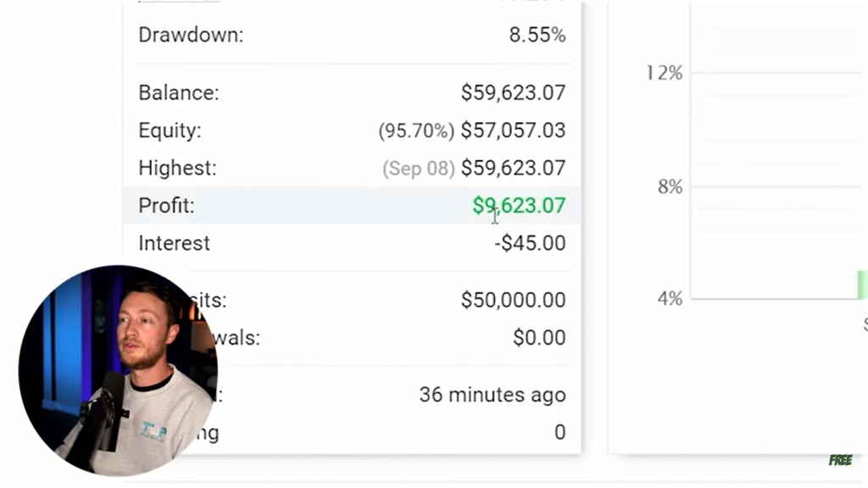Click the presenter webcam circle
The image size is (868, 488).
pos(118,370)
